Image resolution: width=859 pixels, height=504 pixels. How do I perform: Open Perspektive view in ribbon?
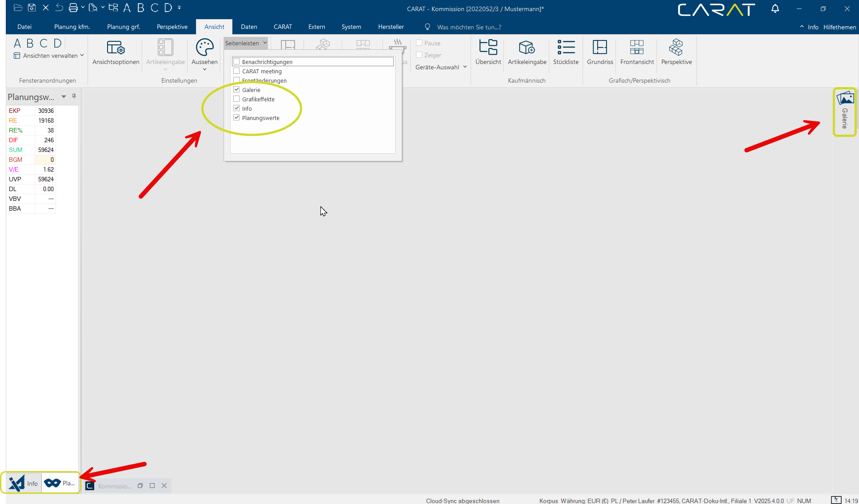[676, 48]
